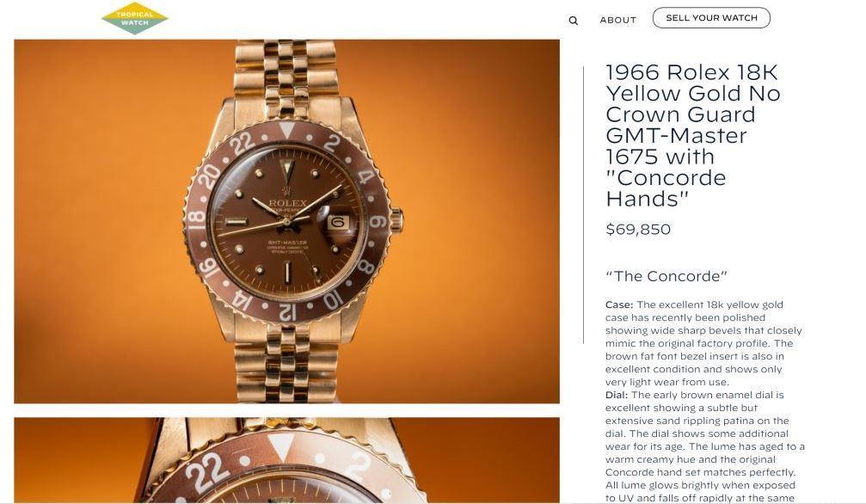Click the "The Concorde" subheading
Image resolution: width=866 pixels, height=504 pixels.
click(666, 276)
